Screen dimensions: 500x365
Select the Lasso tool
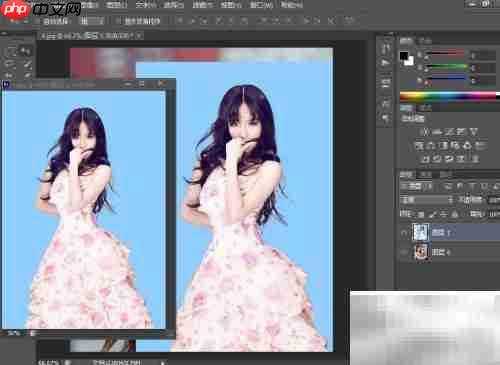[11, 64]
